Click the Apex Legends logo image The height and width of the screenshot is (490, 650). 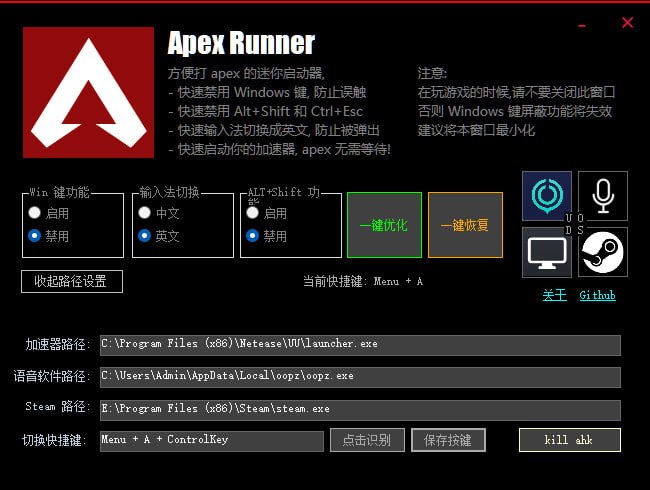click(x=88, y=92)
